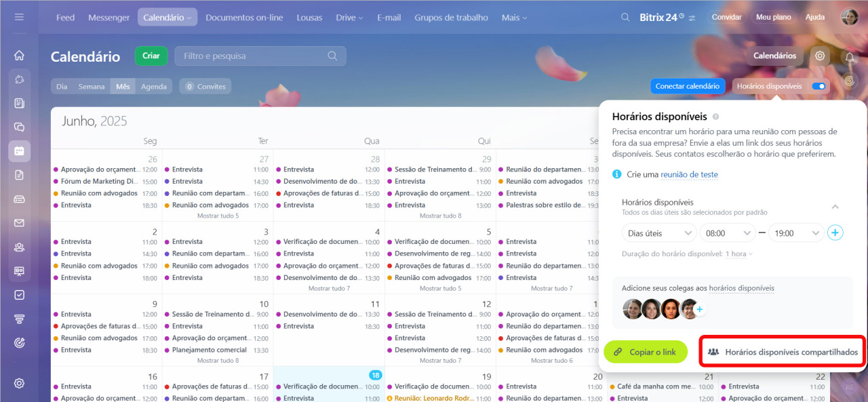
Task: Select the highlighted date 18 in the calendar
Action: pyautogui.click(x=374, y=376)
